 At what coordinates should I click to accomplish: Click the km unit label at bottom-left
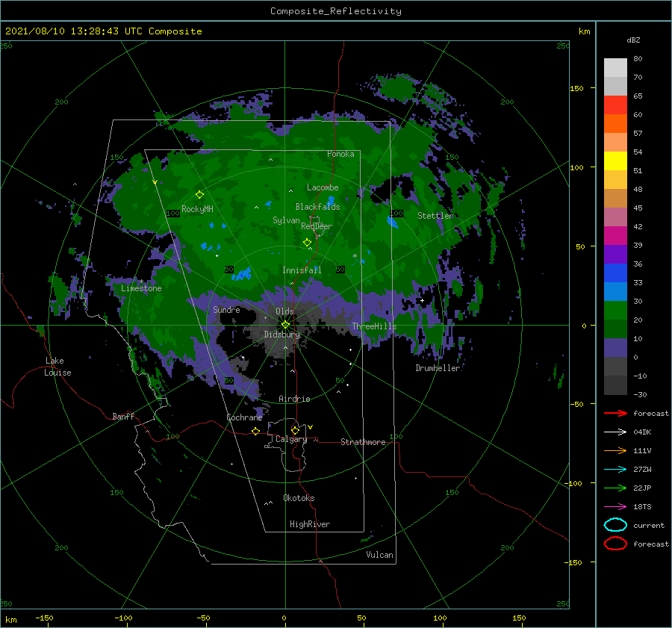(x=10, y=620)
